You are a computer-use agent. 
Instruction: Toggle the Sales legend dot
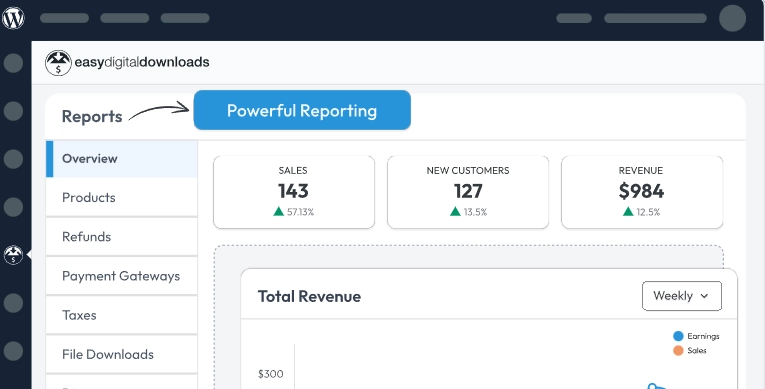[x=678, y=350]
